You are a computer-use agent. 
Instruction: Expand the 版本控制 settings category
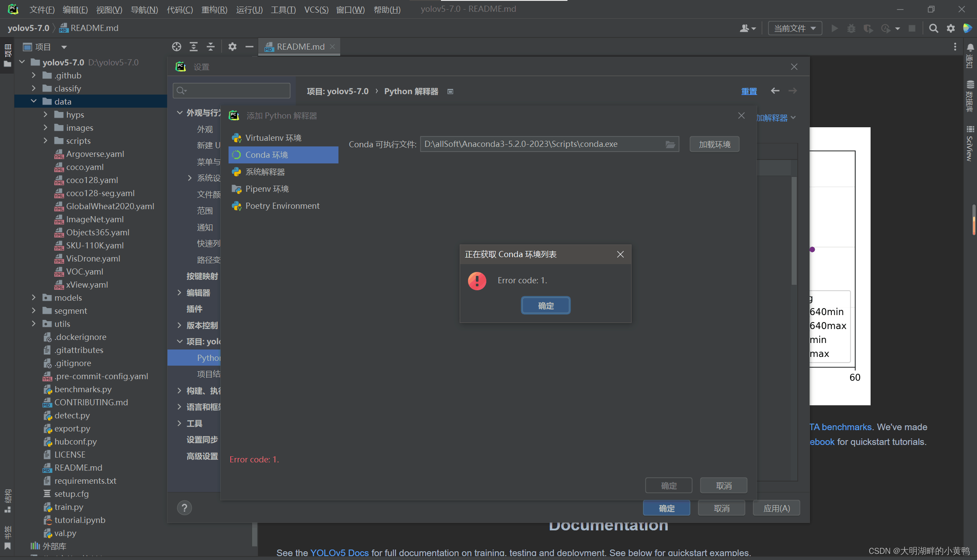click(x=179, y=325)
